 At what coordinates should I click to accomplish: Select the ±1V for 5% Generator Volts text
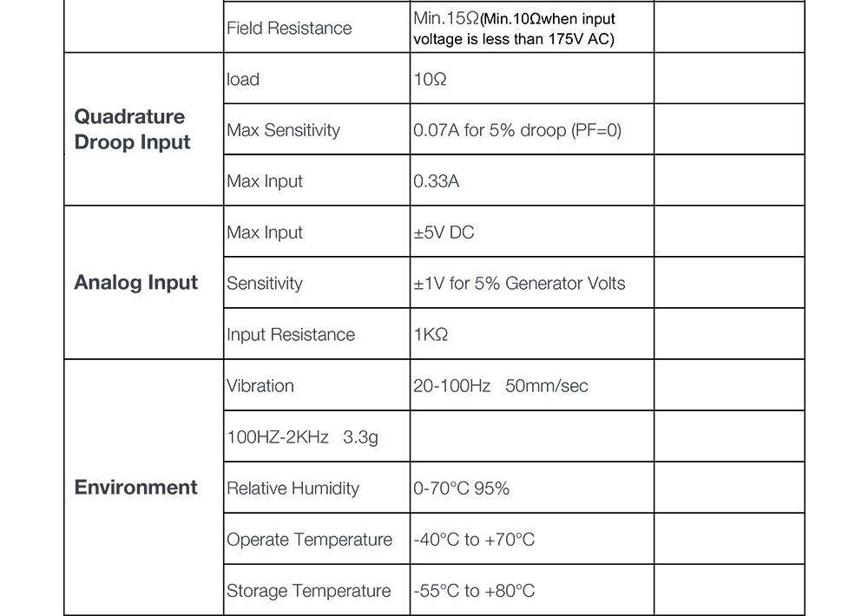click(x=519, y=284)
